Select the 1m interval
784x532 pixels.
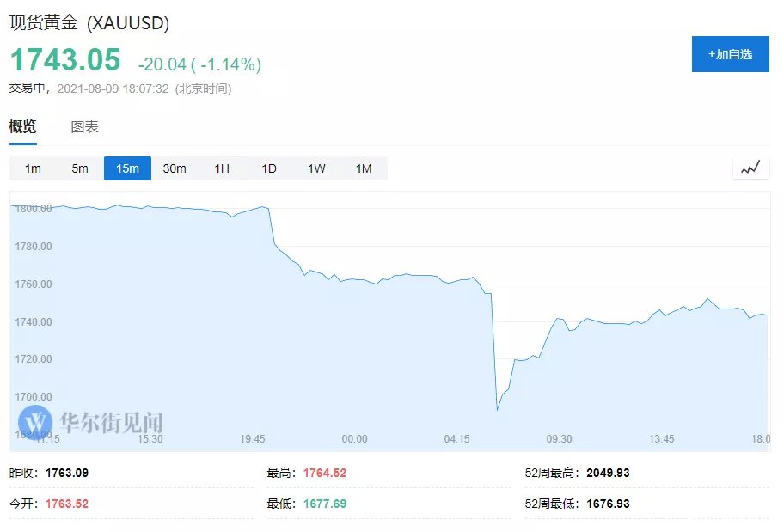(33, 168)
